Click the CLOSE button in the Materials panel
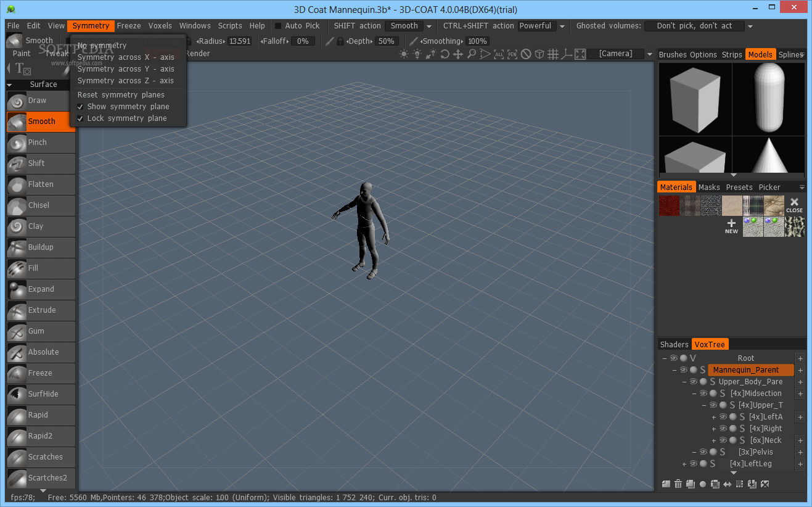Viewport: 812px width, 507px height. click(x=794, y=205)
